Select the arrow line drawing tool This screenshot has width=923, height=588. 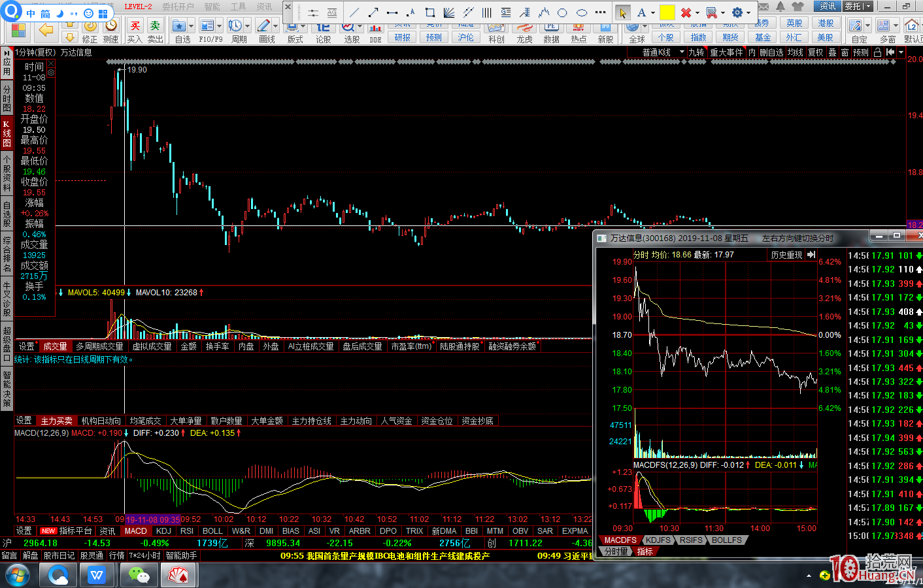tap(373, 12)
